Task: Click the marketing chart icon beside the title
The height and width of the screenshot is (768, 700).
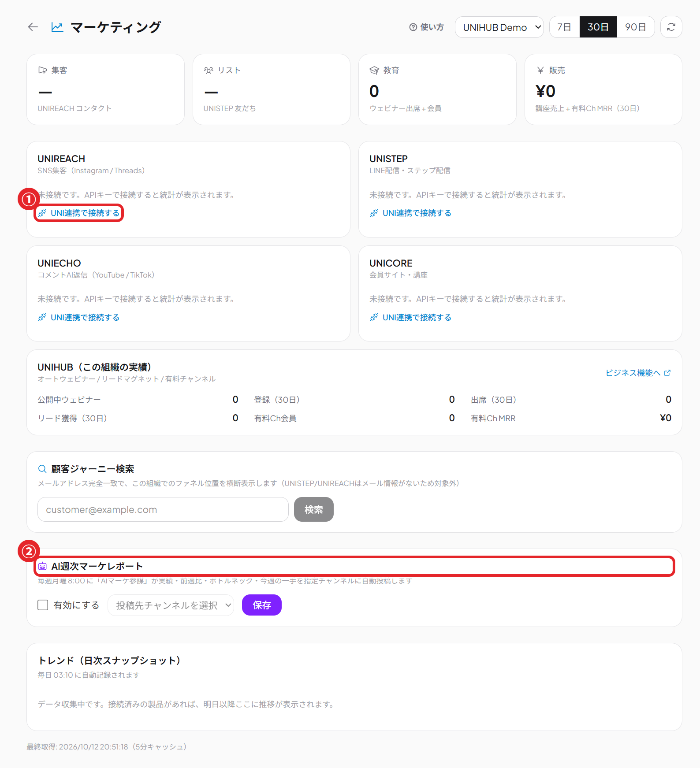Action: pos(57,27)
